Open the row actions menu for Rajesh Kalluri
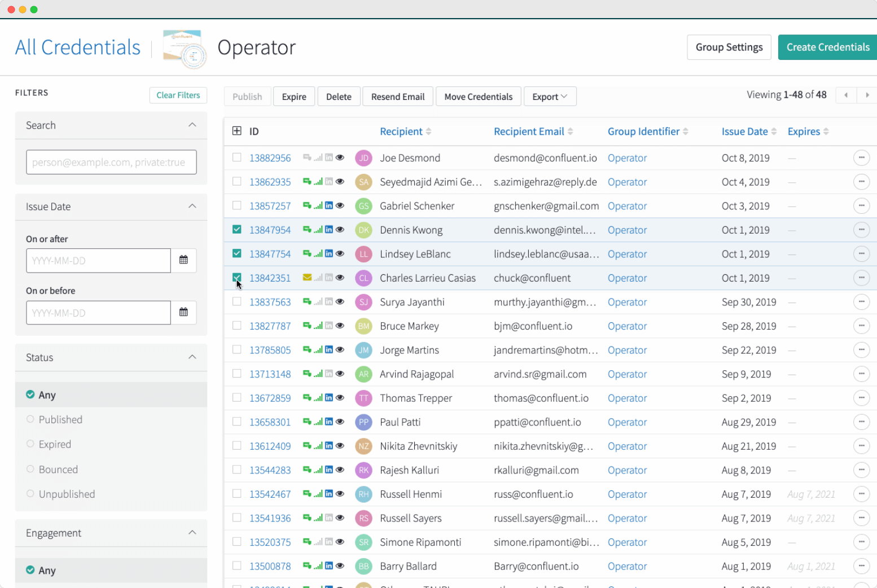This screenshot has height=588, width=877. pos(861,470)
